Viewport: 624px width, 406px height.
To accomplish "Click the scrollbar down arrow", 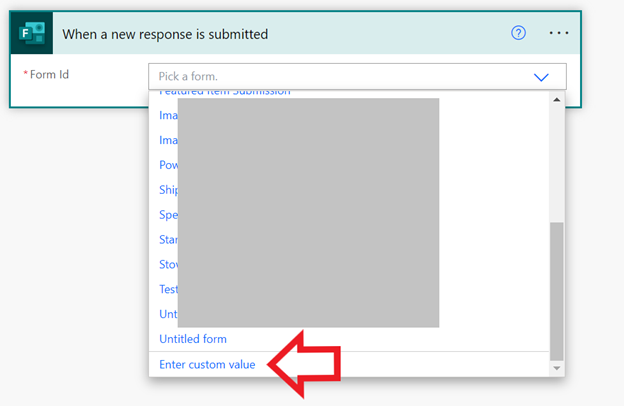I will (557, 369).
